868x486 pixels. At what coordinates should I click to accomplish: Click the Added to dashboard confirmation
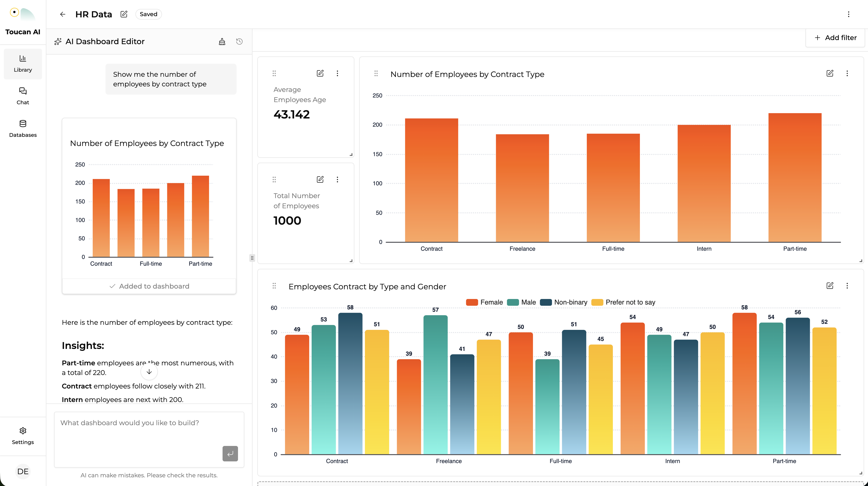pyautogui.click(x=149, y=286)
